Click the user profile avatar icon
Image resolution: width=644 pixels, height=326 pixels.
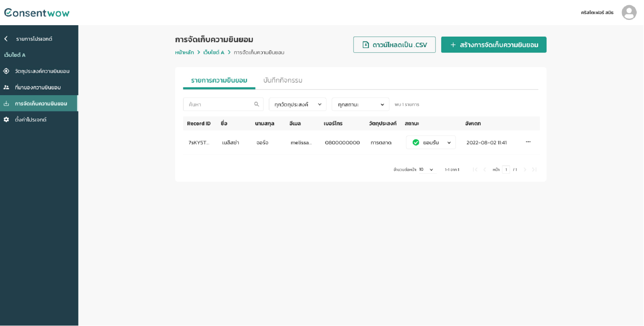coord(629,13)
